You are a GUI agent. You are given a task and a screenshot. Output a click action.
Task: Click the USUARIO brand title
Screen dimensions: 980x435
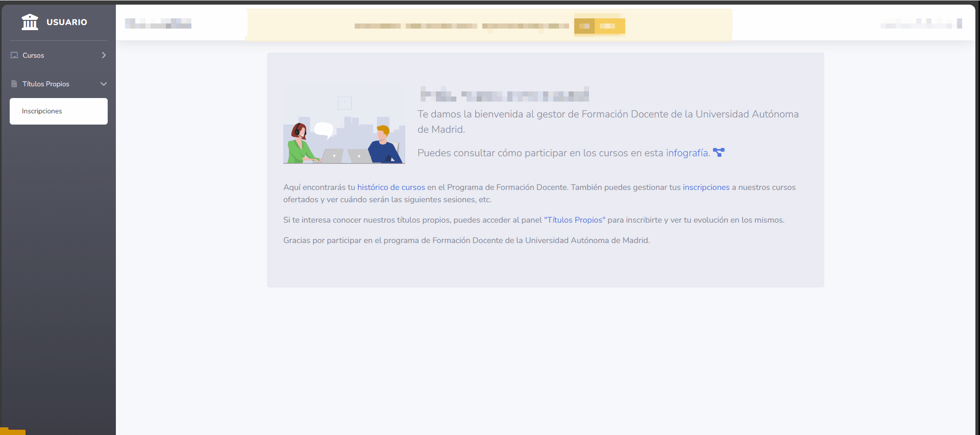(x=67, y=22)
